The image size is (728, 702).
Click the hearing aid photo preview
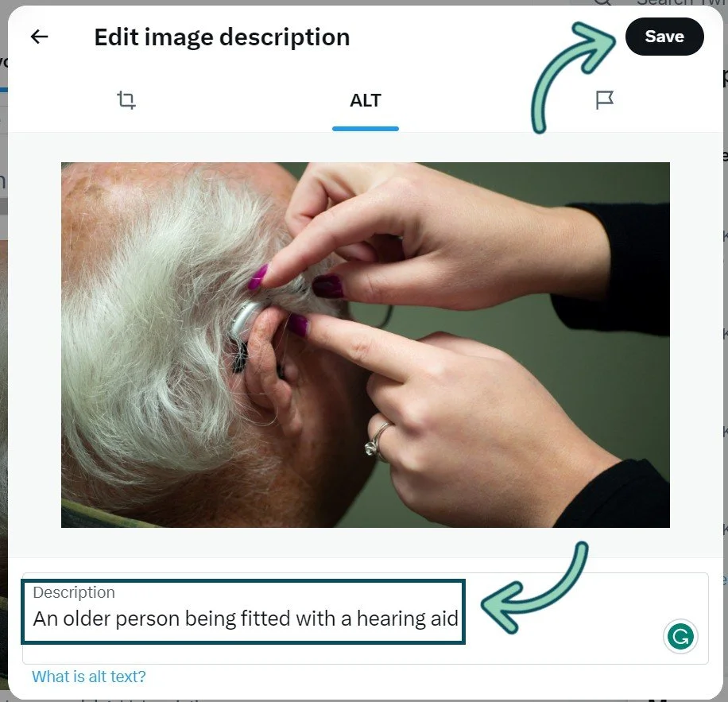(x=366, y=344)
